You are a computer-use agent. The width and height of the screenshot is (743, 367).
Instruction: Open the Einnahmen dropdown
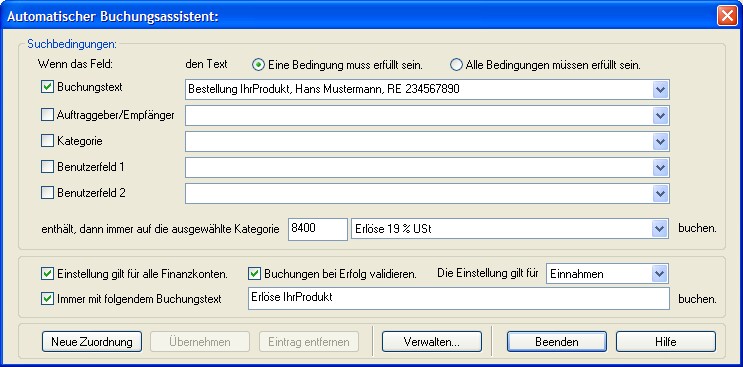click(660, 274)
